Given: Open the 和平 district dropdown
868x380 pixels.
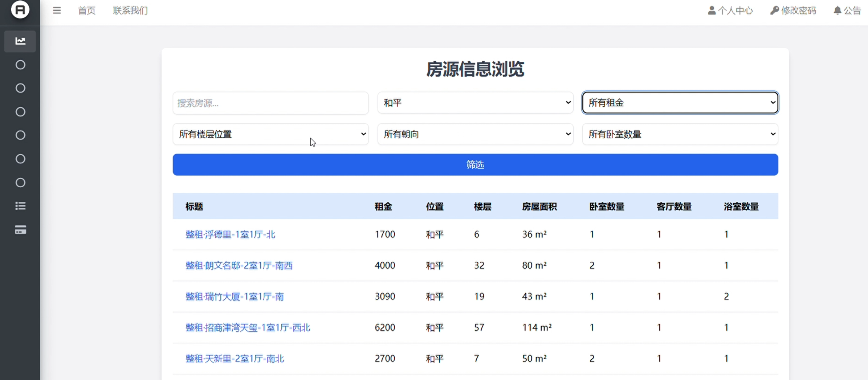Looking at the screenshot, I should click(x=476, y=103).
